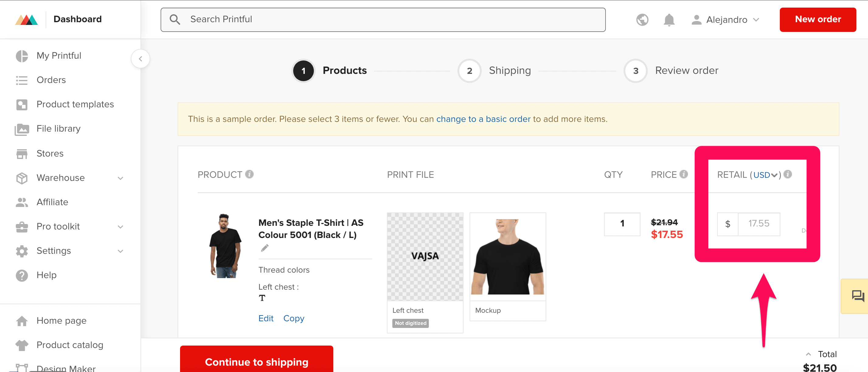Screen dimensions: 868x372
Task: Open the USD currency dropdown
Action: (x=765, y=175)
